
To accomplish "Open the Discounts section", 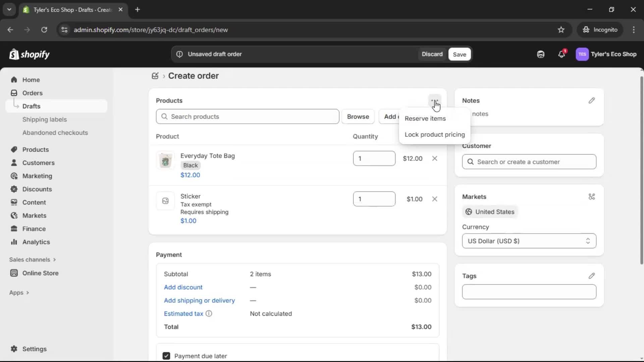I will click(x=37, y=189).
